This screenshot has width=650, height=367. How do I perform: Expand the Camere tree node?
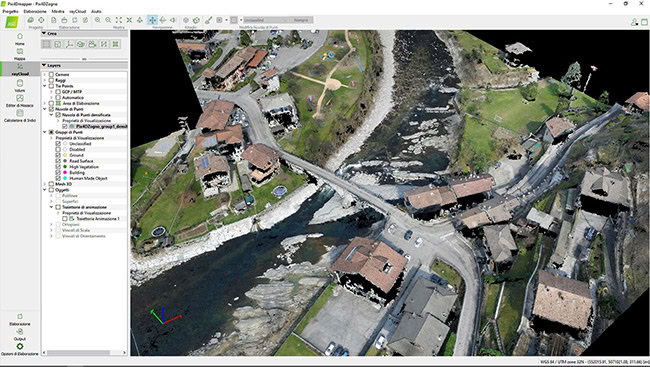[x=45, y=75]
